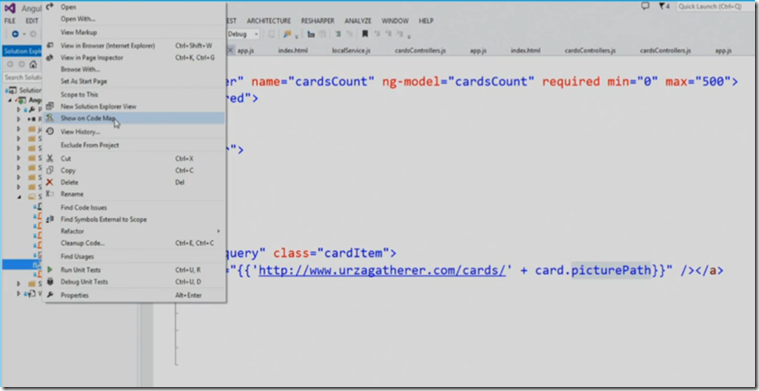Screen dimensions: 759x391
Task: Click the Navigate Backward toolbar button
Action: tap(15, 34)
